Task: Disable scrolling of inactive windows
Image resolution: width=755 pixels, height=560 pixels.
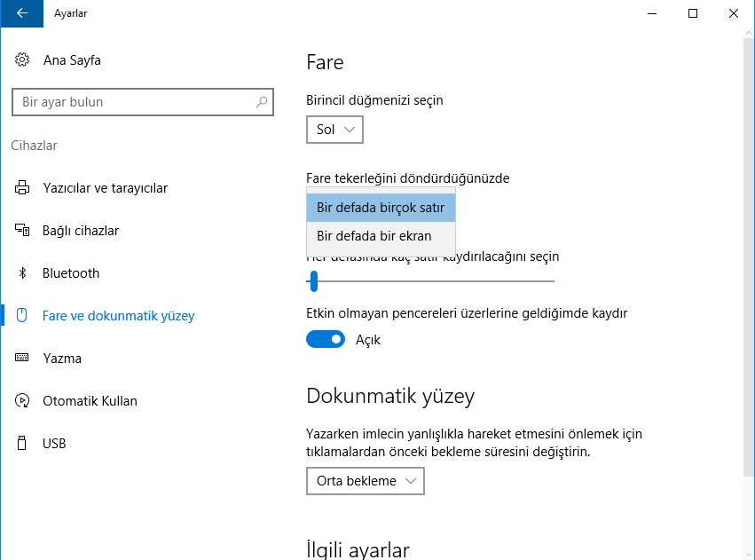Action: tap(326, 339)
